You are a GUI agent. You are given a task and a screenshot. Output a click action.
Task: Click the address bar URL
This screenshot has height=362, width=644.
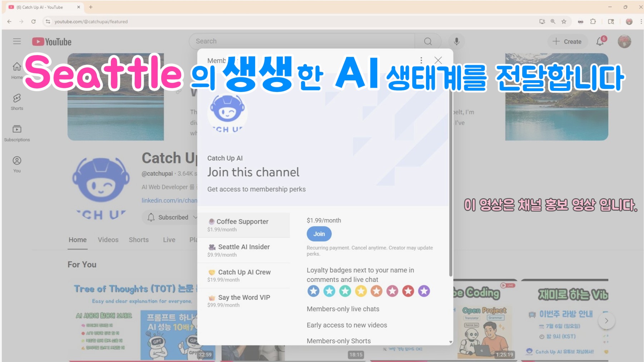[x=91, y=21]
